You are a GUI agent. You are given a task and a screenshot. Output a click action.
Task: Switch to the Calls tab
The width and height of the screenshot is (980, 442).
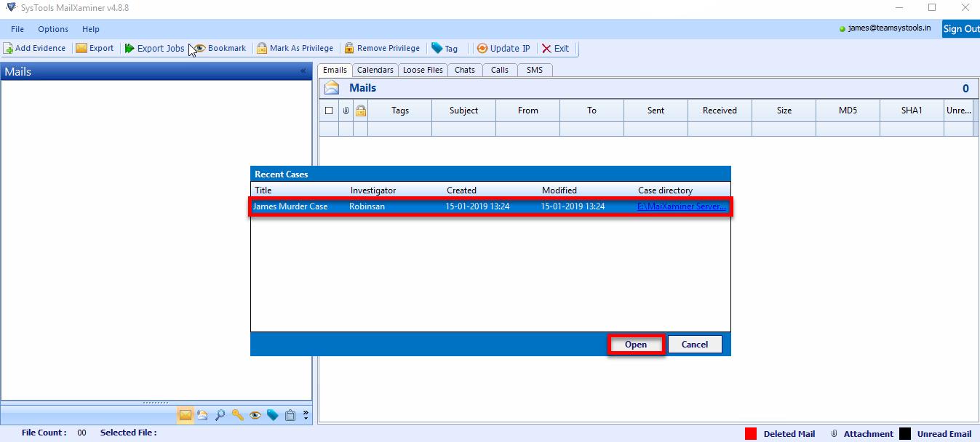pos(500,70)
